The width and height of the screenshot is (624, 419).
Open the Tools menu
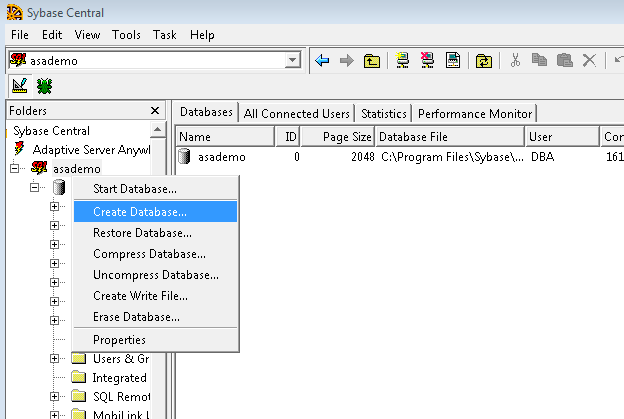126,35
